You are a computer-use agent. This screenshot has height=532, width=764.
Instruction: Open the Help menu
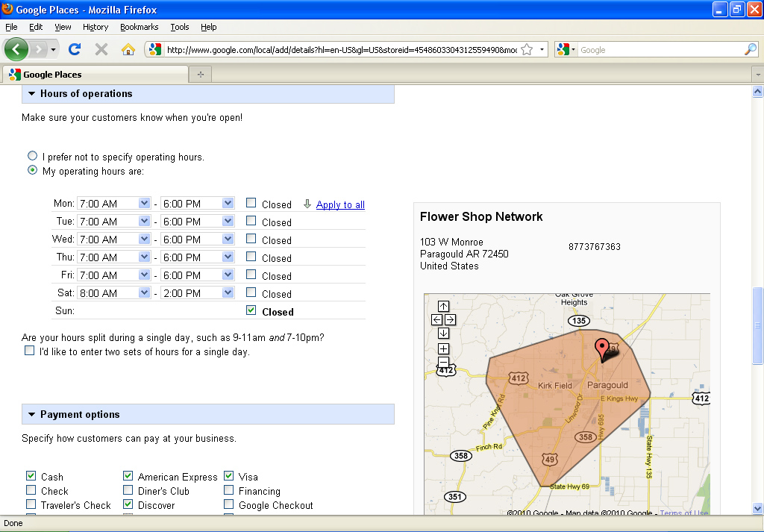209,27
